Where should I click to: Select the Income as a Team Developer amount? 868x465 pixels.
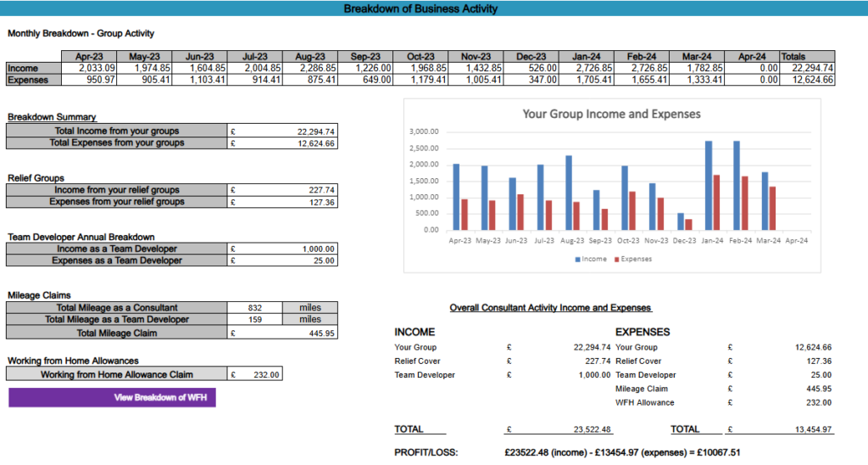pyautogui.click(x=282, y=249)
